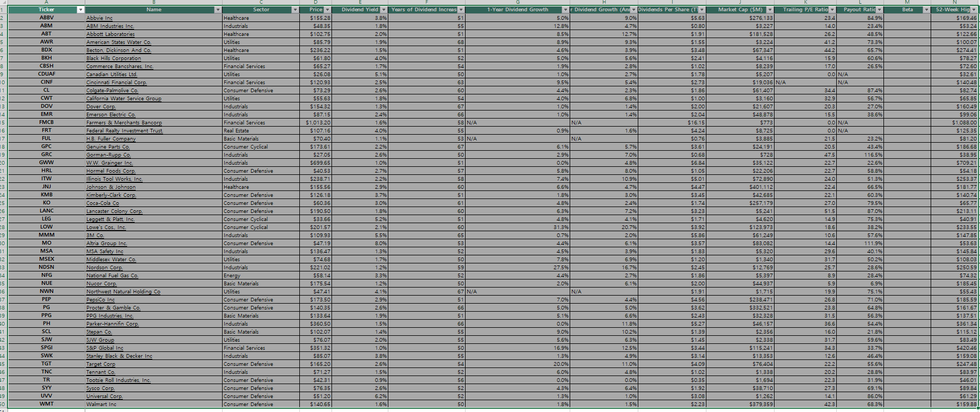Open the Stanley Black & Decker Inc link
This screenshot has height=412, width=980.
pyautogui.click(x=120, y=356)
